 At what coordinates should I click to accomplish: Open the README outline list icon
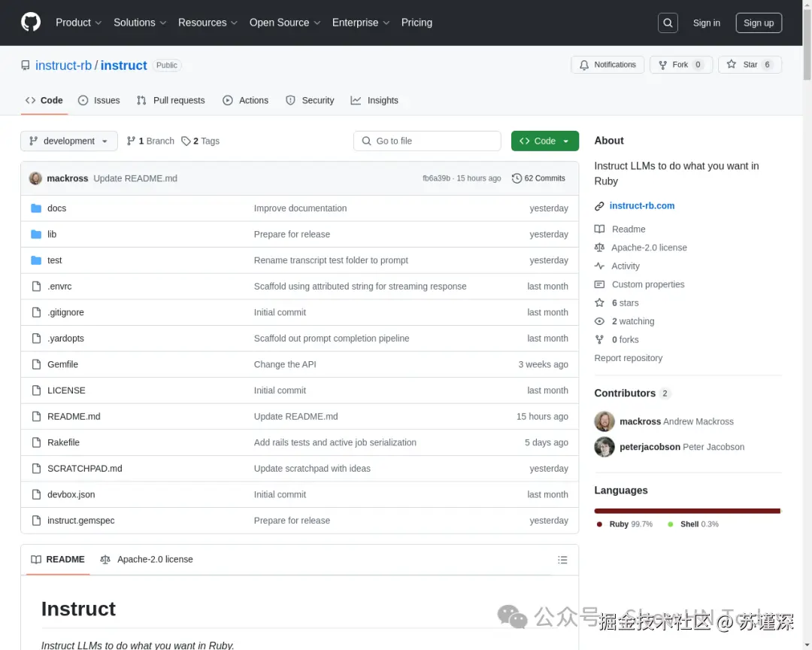click(562, 559)
